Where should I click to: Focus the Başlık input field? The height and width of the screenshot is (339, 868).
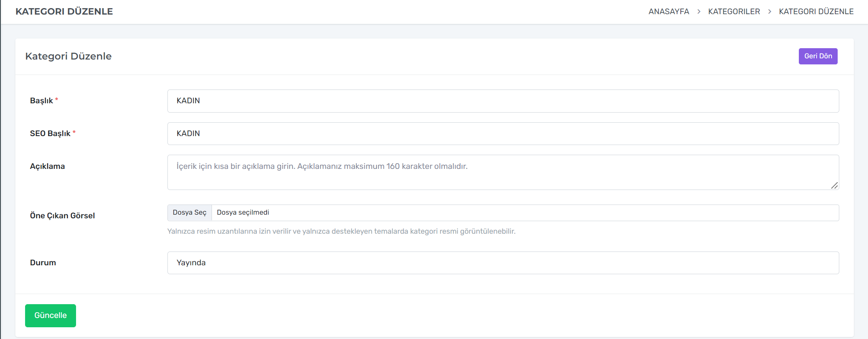click(503, 101)
